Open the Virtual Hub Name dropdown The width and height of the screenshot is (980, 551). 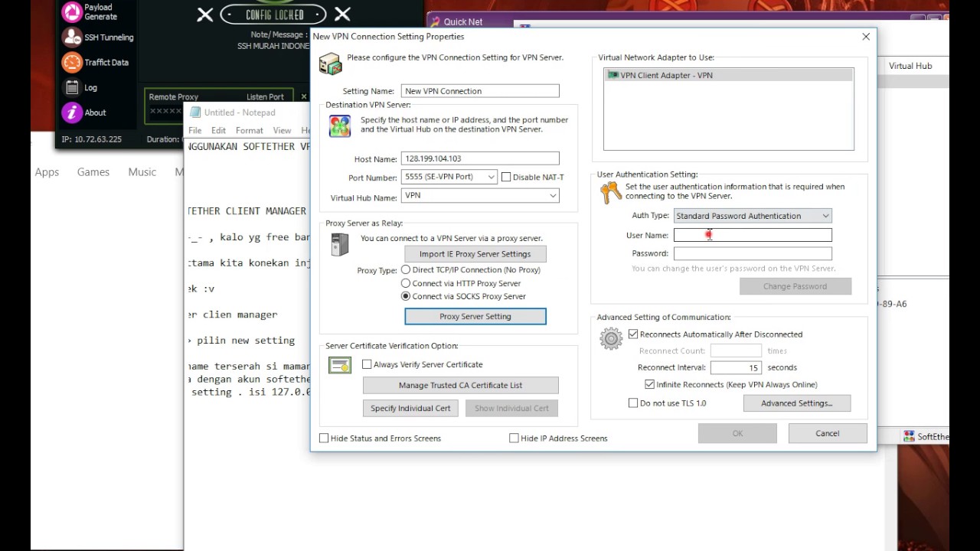[480, 196]
